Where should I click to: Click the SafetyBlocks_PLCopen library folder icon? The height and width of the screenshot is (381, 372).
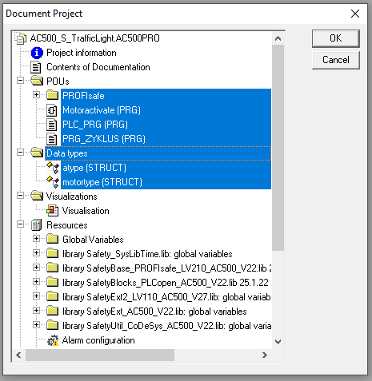(x=53, y=282)
